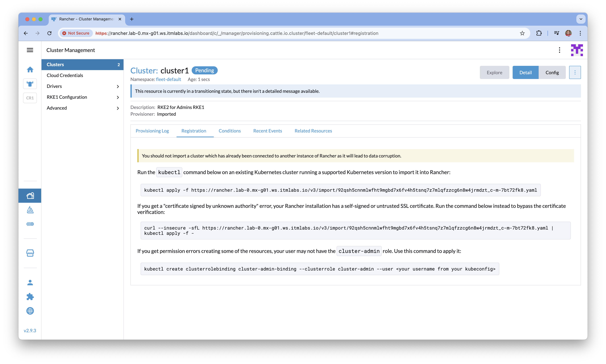Open Continuous Delivery sailboat icon
Screen dimensions: 606x364
[30, 210]
